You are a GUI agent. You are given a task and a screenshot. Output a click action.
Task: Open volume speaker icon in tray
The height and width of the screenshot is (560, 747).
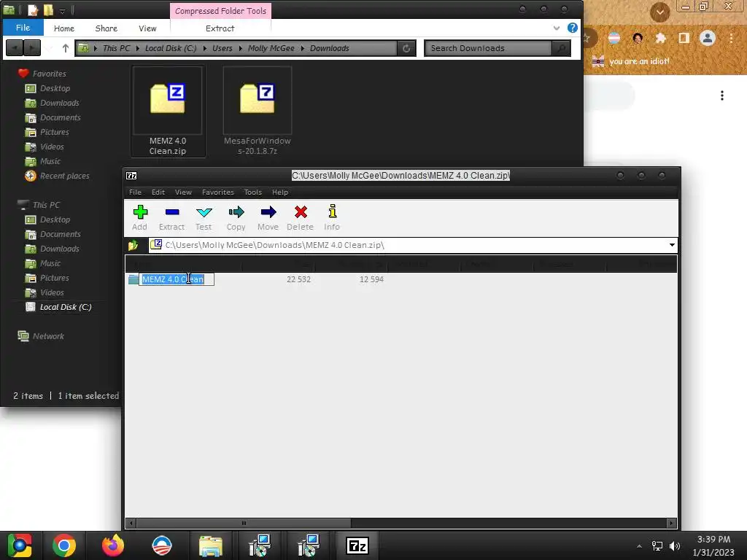click(675, 545)
